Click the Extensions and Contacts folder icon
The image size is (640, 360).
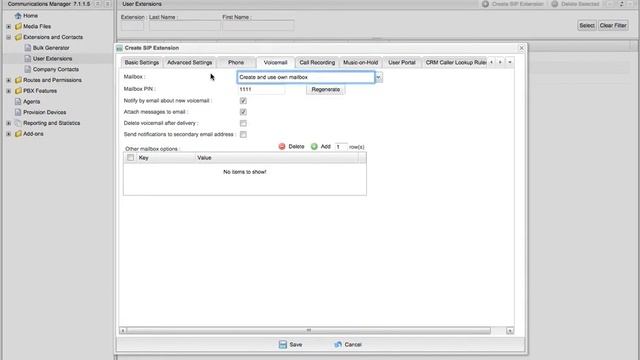click(18, 37)
